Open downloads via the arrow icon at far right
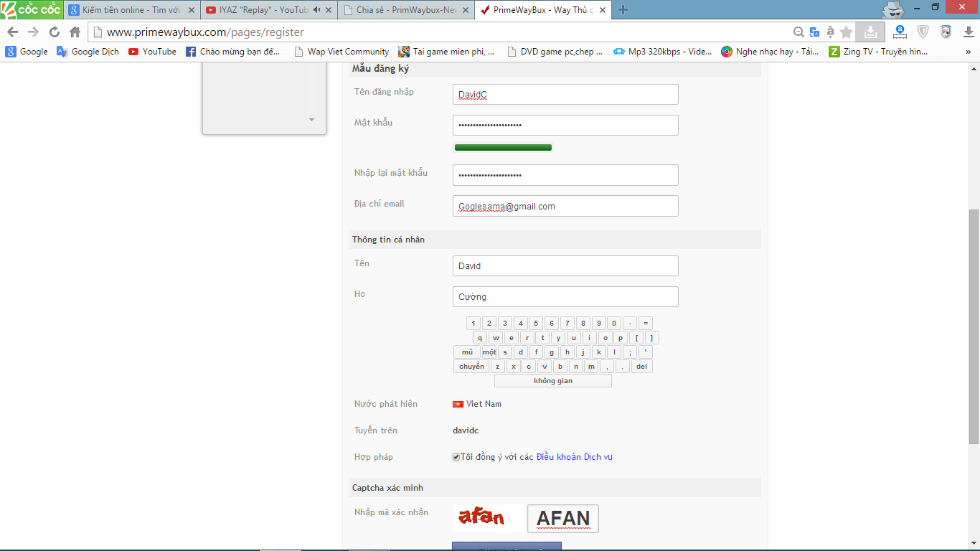The width and height of the screenshot is (980, 551). pos(968,32)
